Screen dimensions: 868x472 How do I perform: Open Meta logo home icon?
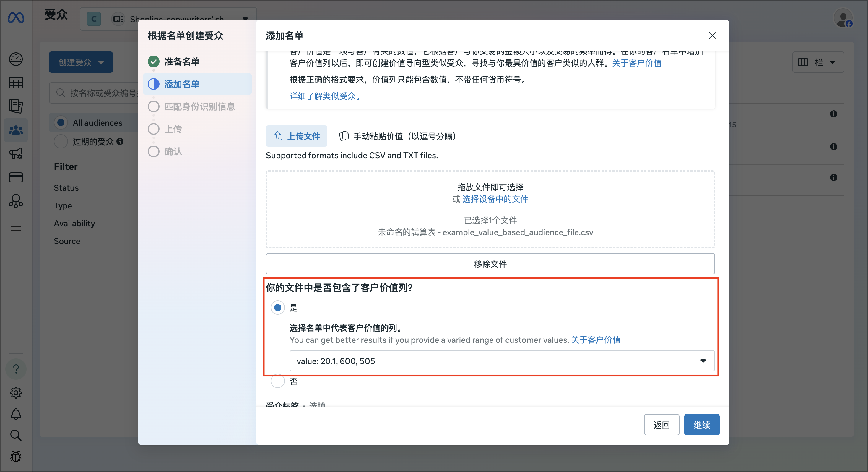(x=16, y=17)
